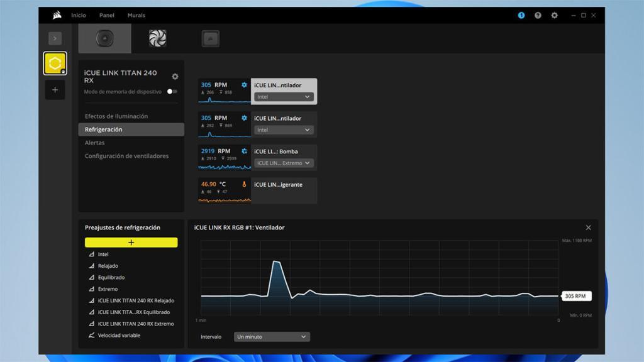644x362 pixels.
Task: Add a new cooling preset
Action: pyautogui.click(x=131, y=243)
